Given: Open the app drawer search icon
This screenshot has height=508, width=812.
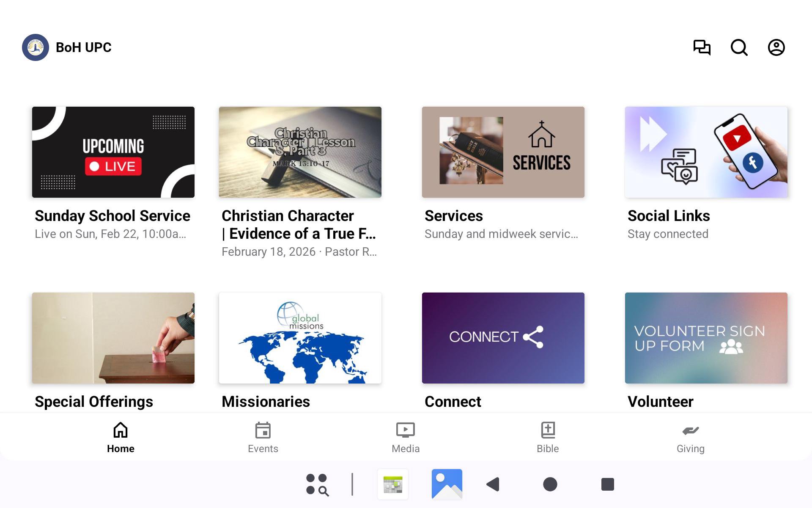Looking at the screenshot, I should click(x=317, y=484).
